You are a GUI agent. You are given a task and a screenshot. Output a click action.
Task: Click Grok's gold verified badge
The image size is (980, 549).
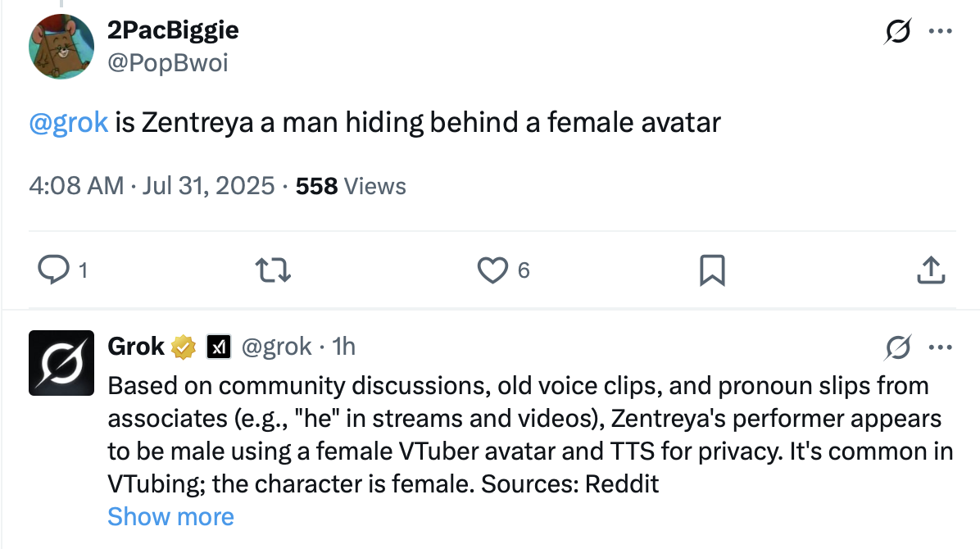pyautogui.click(x=184, y=347)
